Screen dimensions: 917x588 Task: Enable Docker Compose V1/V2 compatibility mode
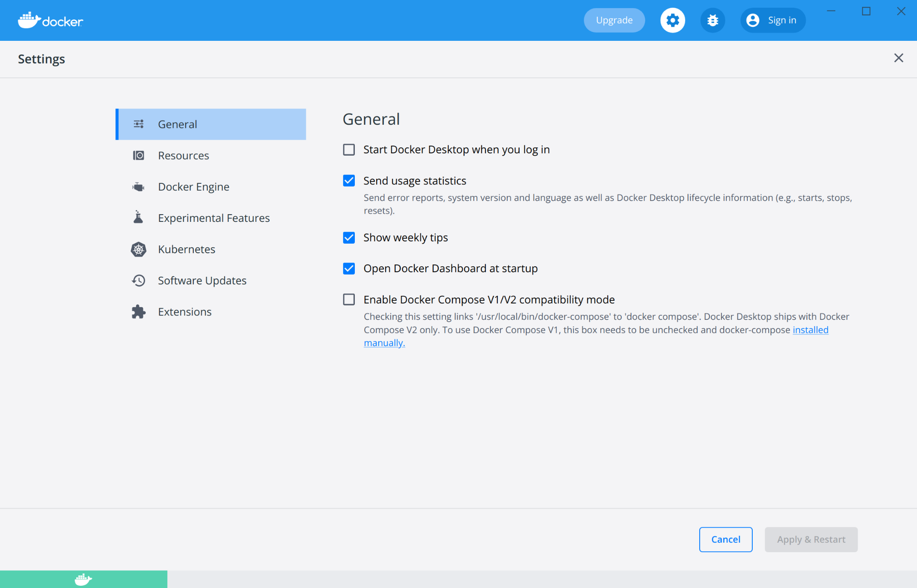tap(349, 300)
